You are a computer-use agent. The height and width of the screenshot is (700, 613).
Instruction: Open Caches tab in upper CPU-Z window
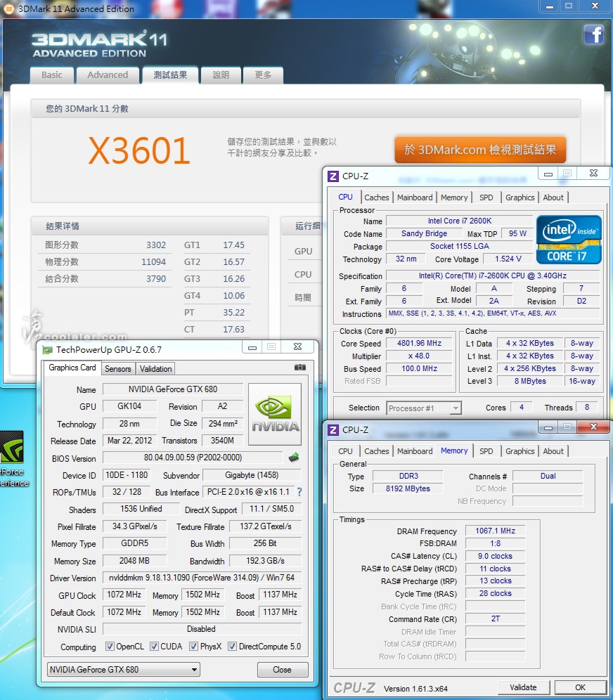click(376, 197)
